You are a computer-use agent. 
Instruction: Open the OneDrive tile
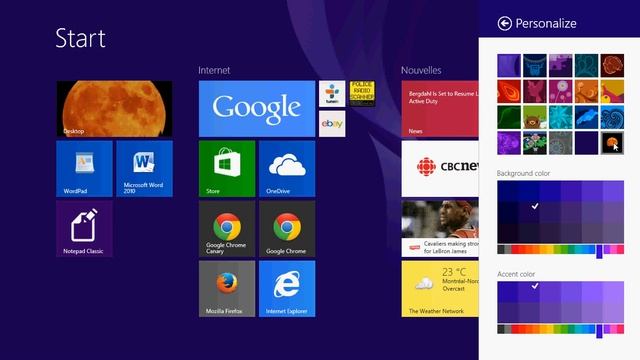pyautogui.click(x=287, y=169)
